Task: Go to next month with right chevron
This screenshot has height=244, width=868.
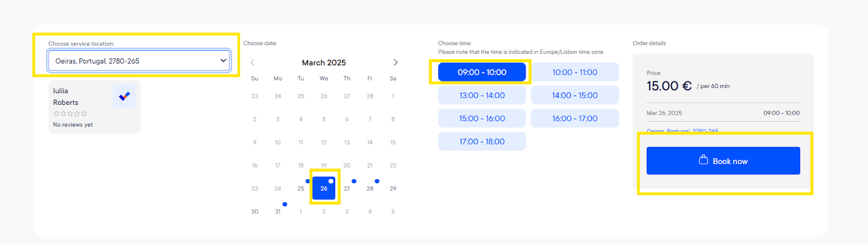Action: [x=395, y=62]
